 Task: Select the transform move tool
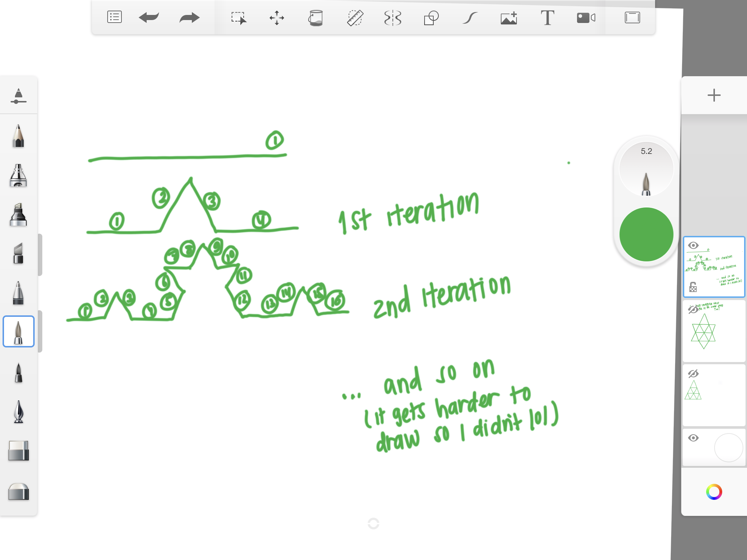277,17
